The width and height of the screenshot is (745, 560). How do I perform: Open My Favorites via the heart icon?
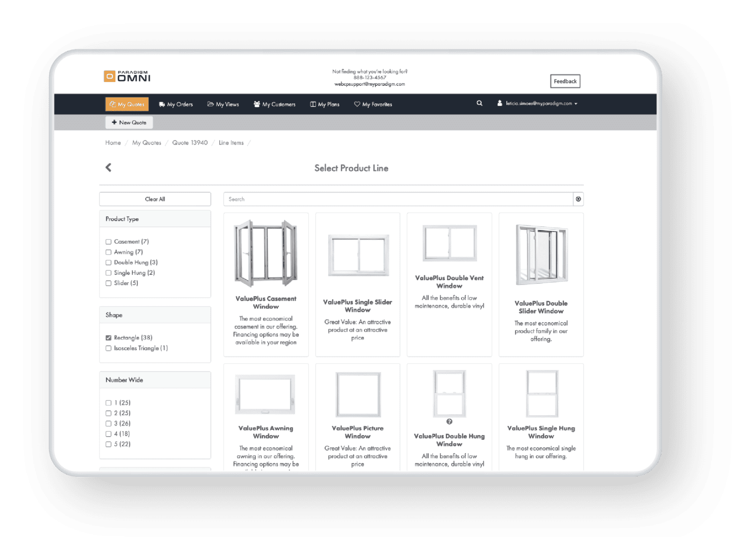tap(357, 104)
